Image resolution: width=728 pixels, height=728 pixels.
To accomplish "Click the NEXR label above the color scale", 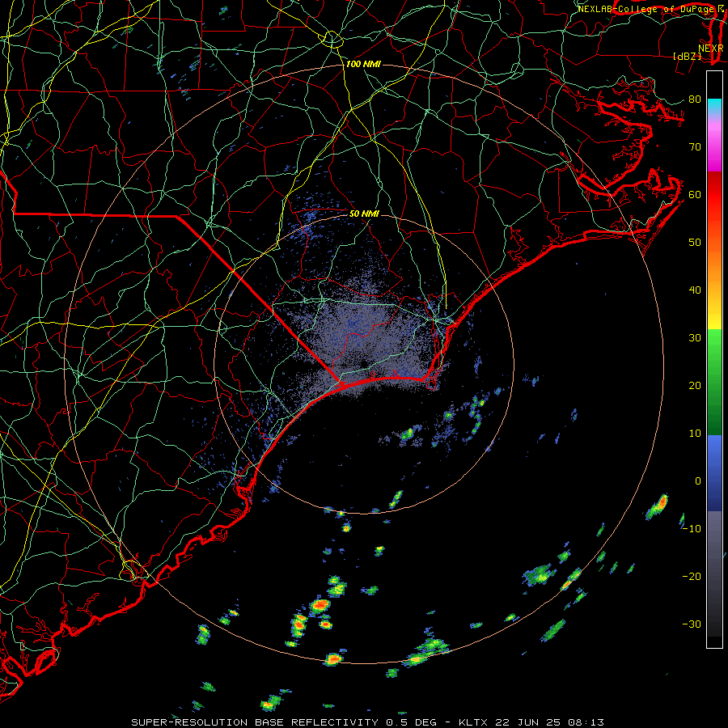I will point(711,49).
